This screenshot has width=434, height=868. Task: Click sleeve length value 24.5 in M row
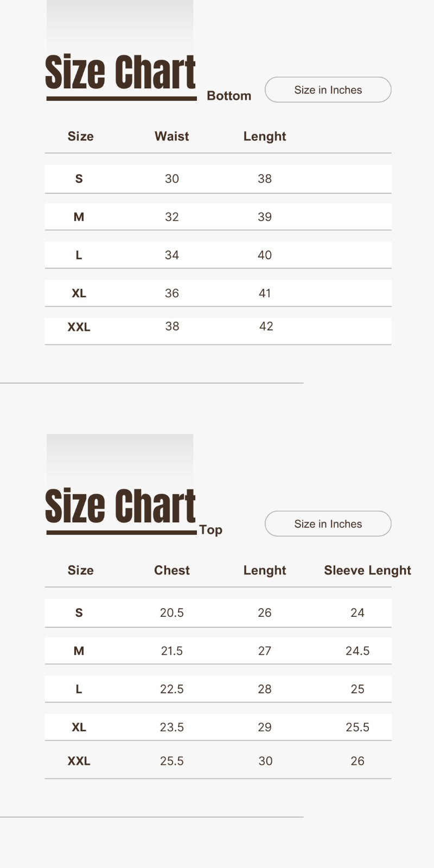tap(358, 651)
